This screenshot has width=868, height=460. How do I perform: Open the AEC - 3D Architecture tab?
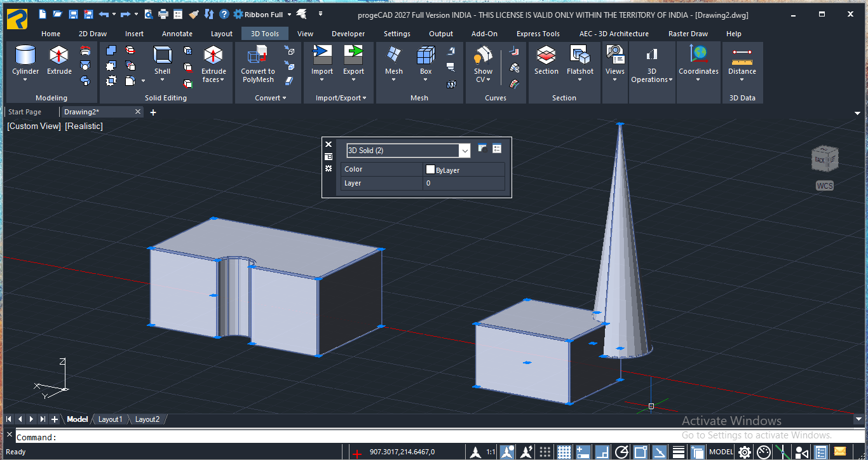614,34
